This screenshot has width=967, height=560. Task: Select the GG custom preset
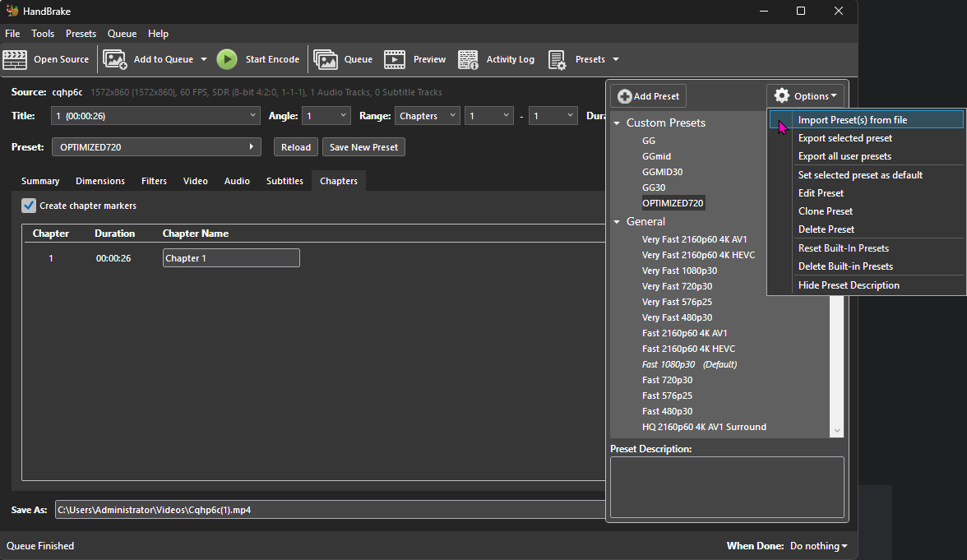point(649,141)
